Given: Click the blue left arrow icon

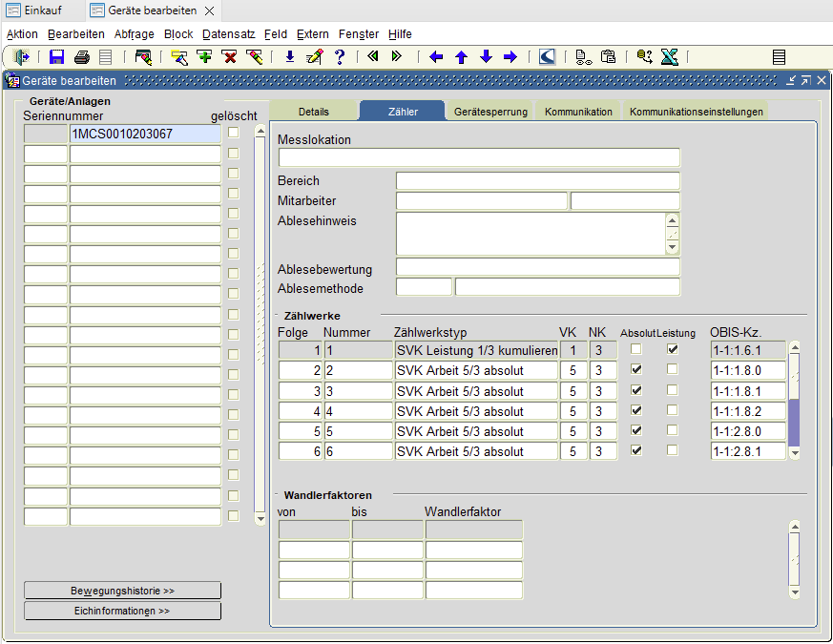Looking at the screenshot, I should (436, 57).
